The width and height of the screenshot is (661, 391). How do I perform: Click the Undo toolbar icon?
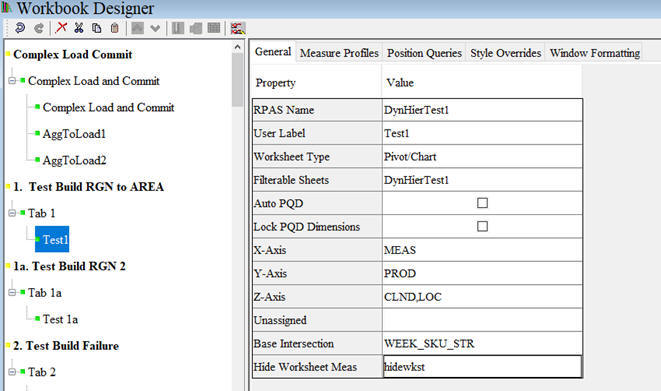coord(20,28)
